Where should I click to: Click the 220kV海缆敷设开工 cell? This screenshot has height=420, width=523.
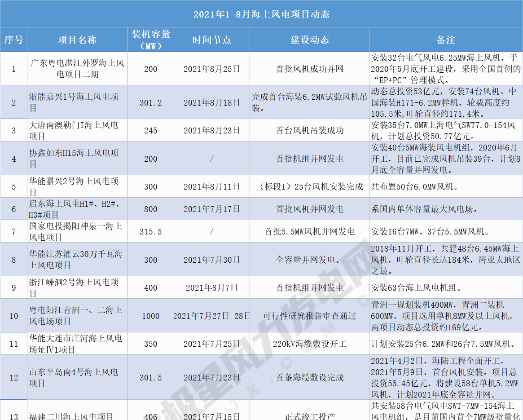[309, 344]
